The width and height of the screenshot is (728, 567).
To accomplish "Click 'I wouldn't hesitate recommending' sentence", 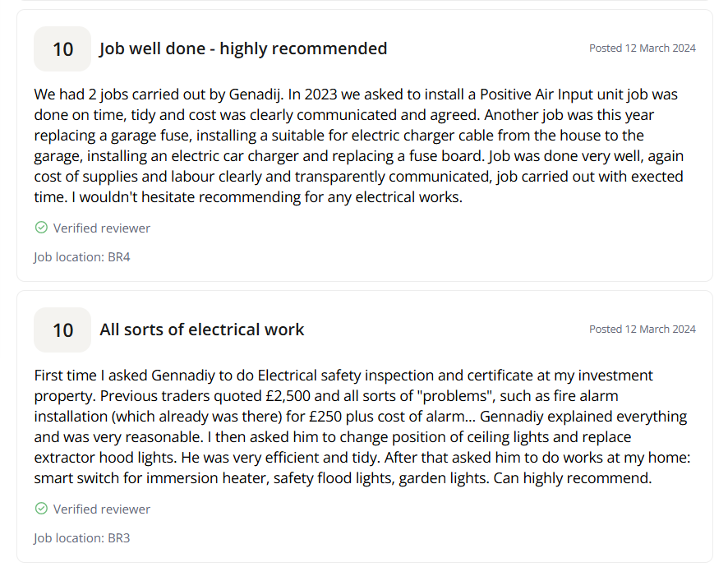I will (x=267, y=197).
